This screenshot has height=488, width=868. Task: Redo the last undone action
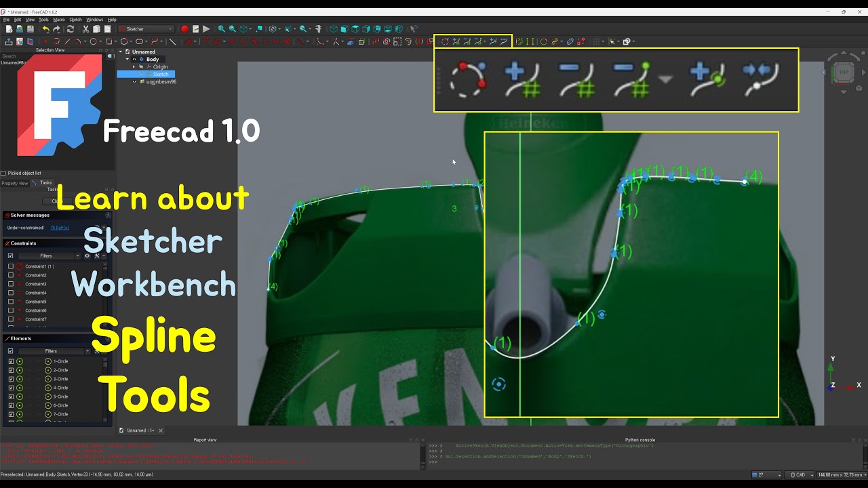tap(56, 29)
